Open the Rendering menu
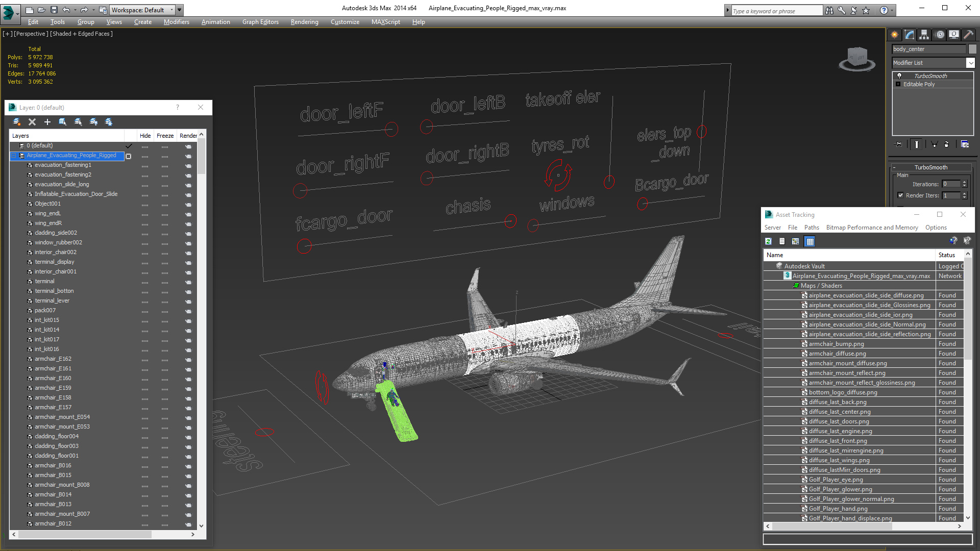Viewport: 980px width, 551px height. (x=304, y=22)
